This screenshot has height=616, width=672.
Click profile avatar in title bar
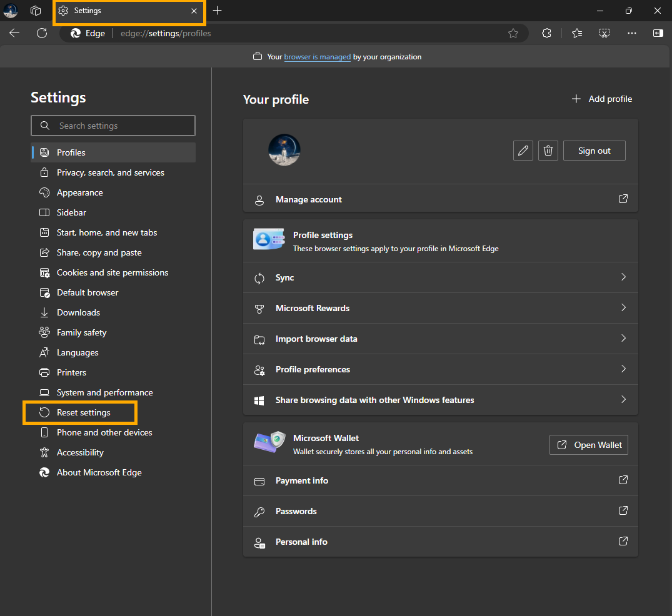pyautogui.click(x=10, y=10)
